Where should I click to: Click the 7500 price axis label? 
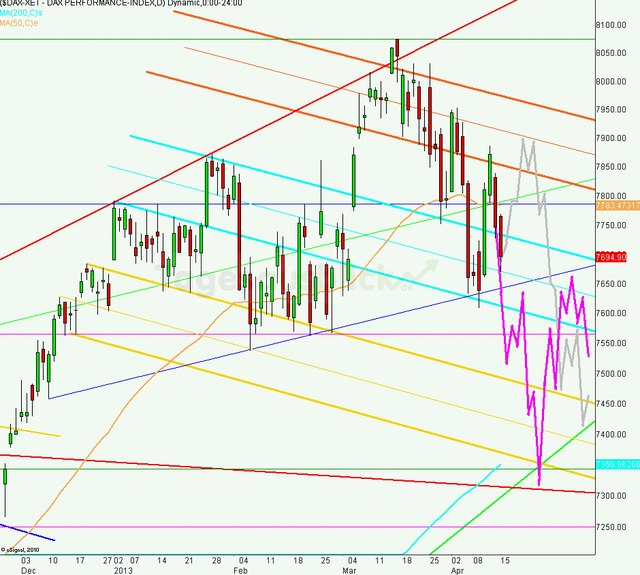612,373
